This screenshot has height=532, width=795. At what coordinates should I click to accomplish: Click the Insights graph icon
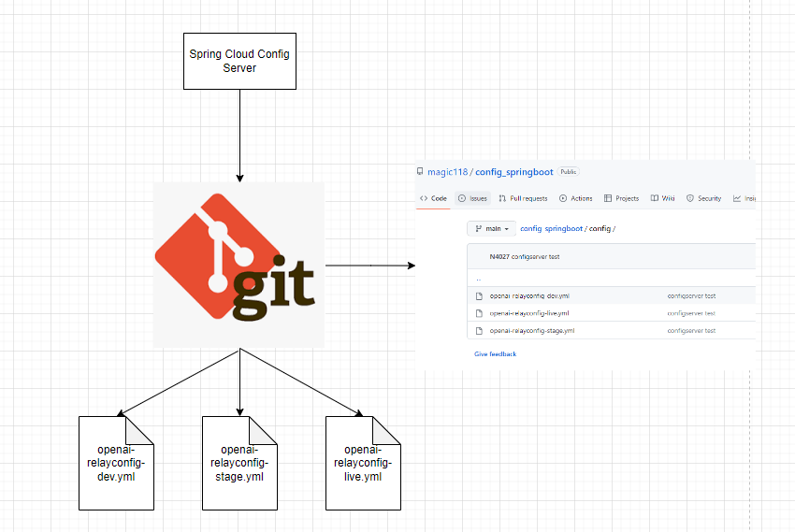click(737, 198)
